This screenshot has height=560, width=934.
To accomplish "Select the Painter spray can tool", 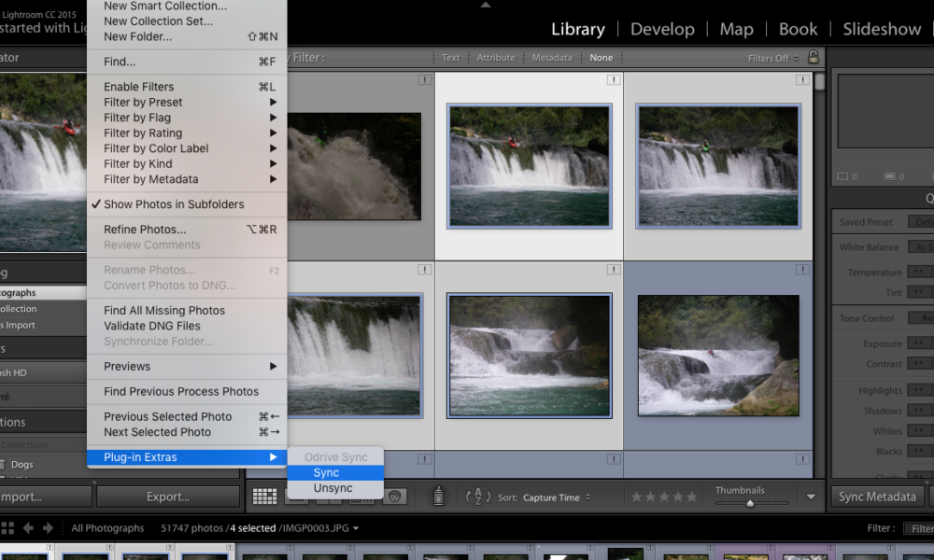I will pyautogui.click(x=438, y=495).
